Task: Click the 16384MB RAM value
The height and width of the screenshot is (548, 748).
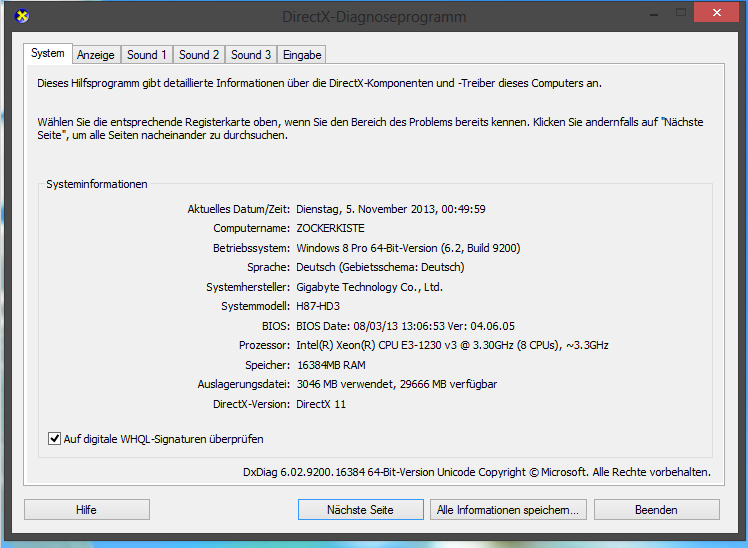Action: coord(331,365)
